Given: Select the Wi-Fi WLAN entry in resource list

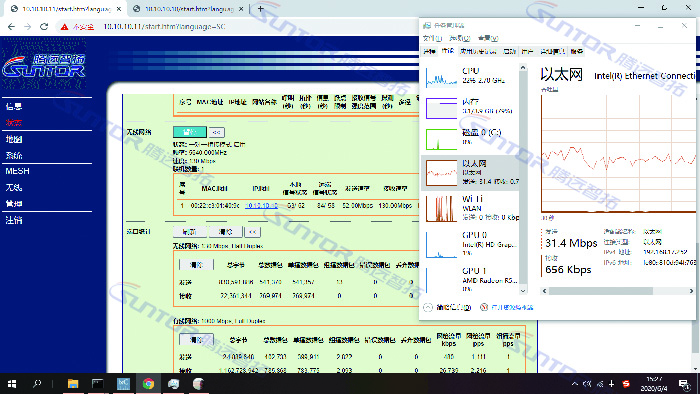Looking at the screenshot, I should point(471,208).
